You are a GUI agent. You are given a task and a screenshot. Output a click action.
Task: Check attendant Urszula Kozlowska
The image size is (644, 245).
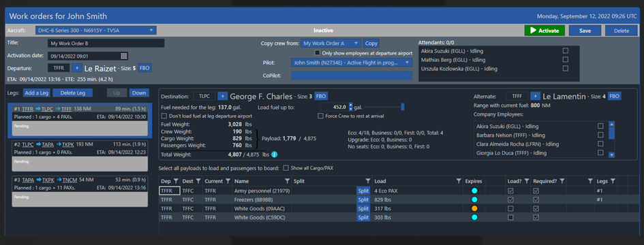click(566, 68)
